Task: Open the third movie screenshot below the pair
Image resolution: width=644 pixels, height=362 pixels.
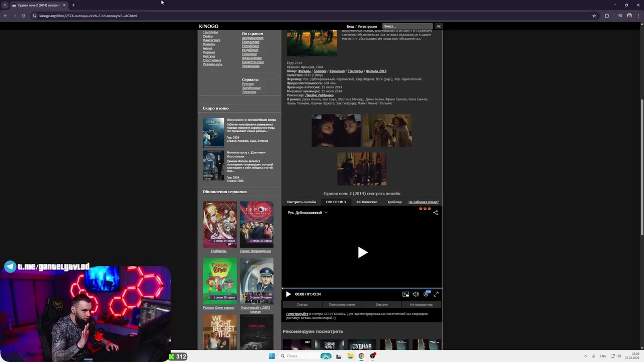Action: [x=362, y=169]
